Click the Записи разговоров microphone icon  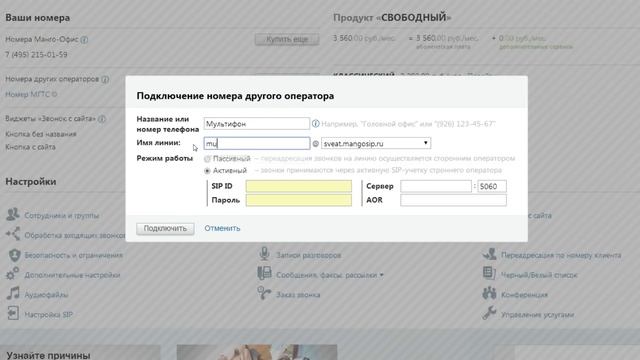(x=264, y=254)
